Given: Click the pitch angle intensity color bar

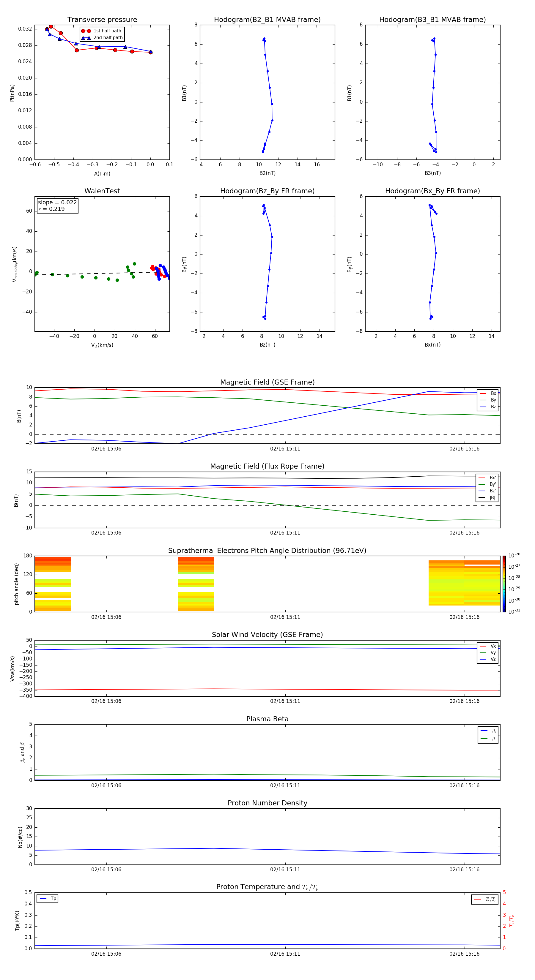Looking at the screenshot, I should [504, 584].
